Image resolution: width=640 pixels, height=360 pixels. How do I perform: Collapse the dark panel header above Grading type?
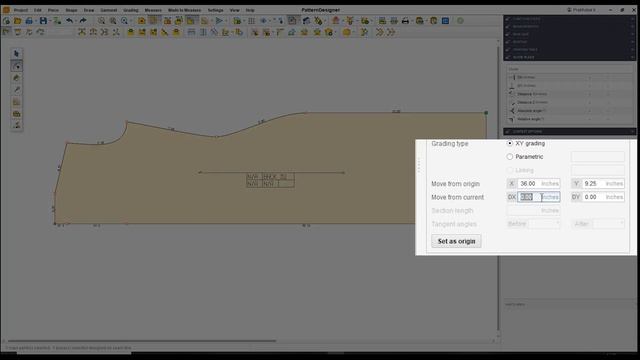(569, 131)
